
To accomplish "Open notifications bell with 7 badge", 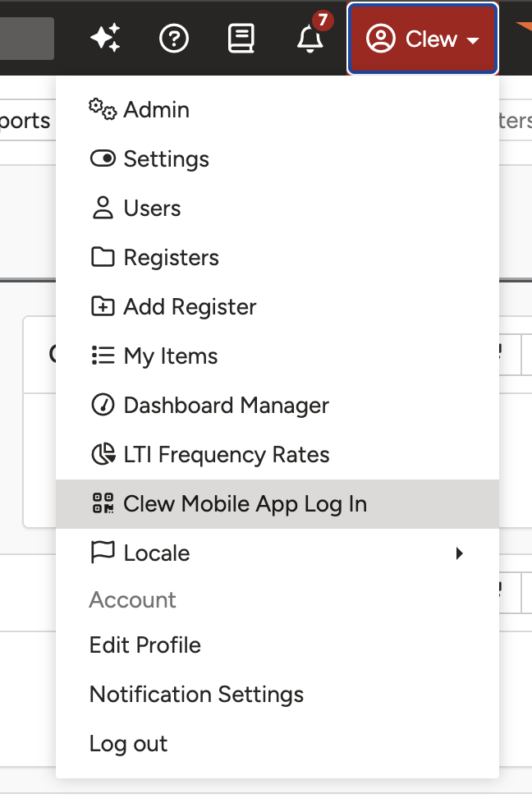I will [x=310, y=39].
